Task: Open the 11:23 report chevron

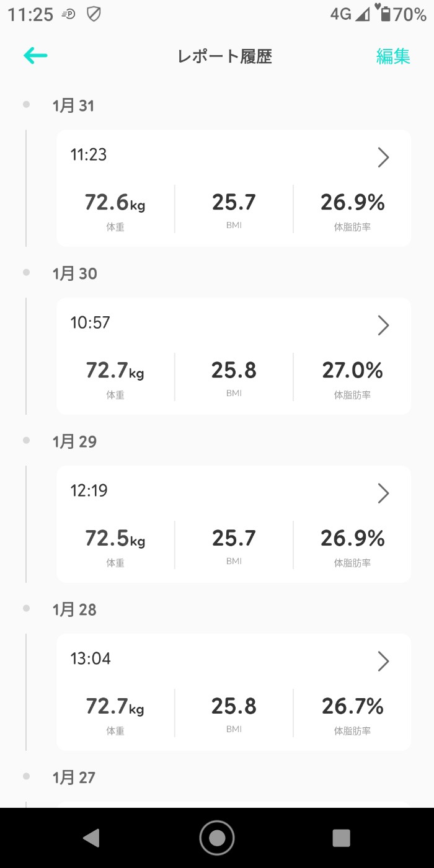Action: click(383, 157)
